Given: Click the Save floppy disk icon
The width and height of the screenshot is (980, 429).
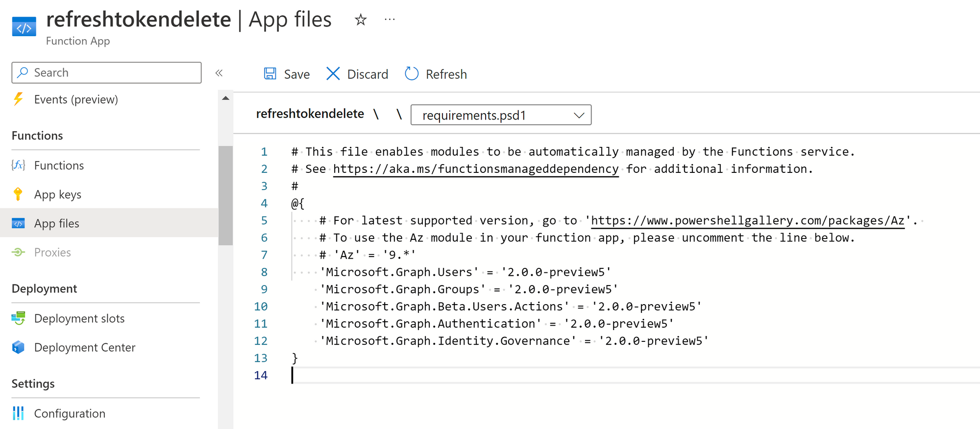Looking at the screenshot, I should coord(270,73).
